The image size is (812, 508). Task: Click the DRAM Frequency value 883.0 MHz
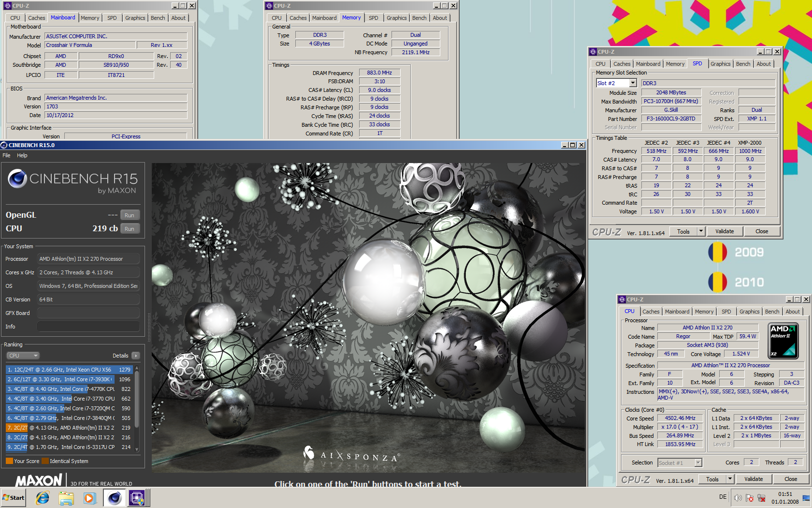[x=379, y=73]
